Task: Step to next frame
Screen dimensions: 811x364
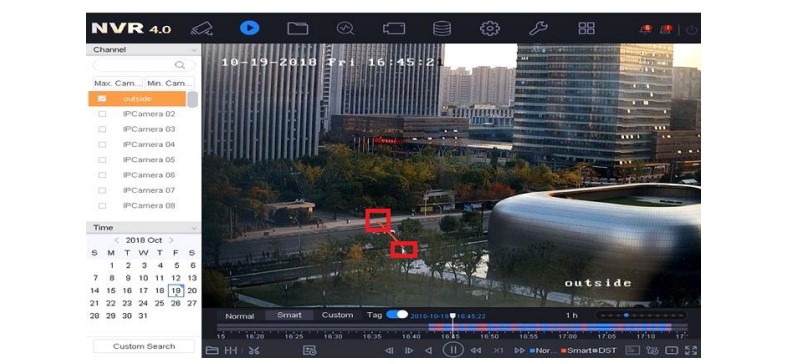Action: tap(409, 350)
